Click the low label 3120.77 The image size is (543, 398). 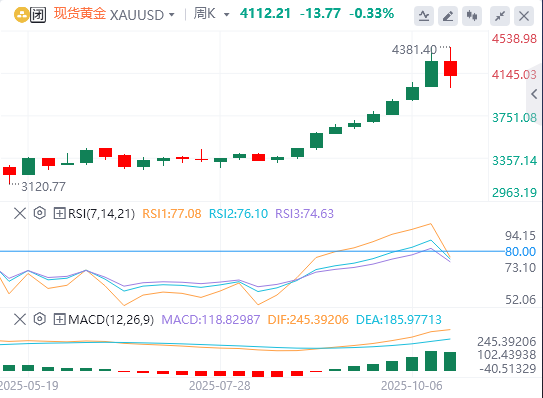[x=44, y=187]
